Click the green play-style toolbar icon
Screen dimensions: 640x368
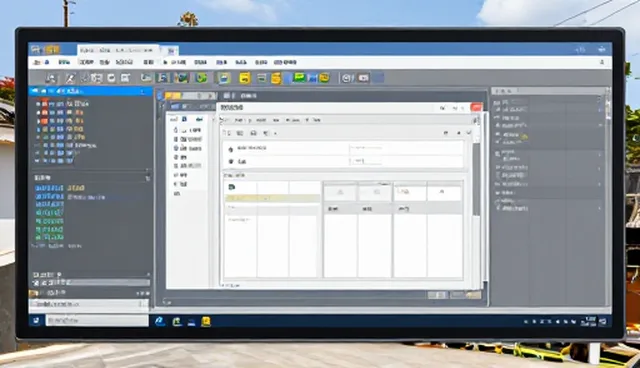click(200, 78)
